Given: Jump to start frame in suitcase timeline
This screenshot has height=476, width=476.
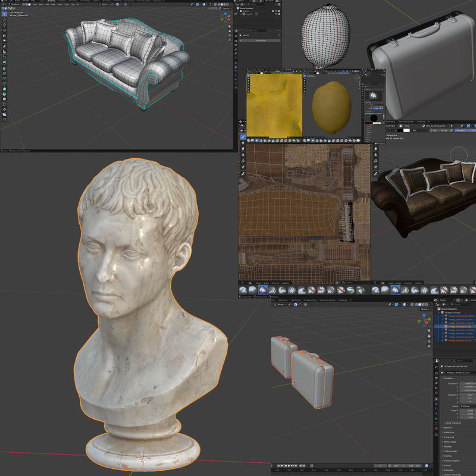Looking at the screenshot, I should 278,466.
